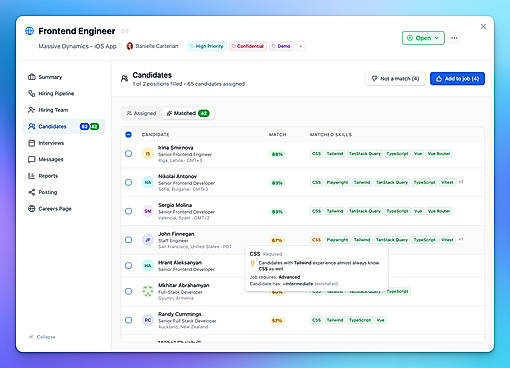Open Interviews in the sidebar
The image size is (510, 368).
click(63, 143)
